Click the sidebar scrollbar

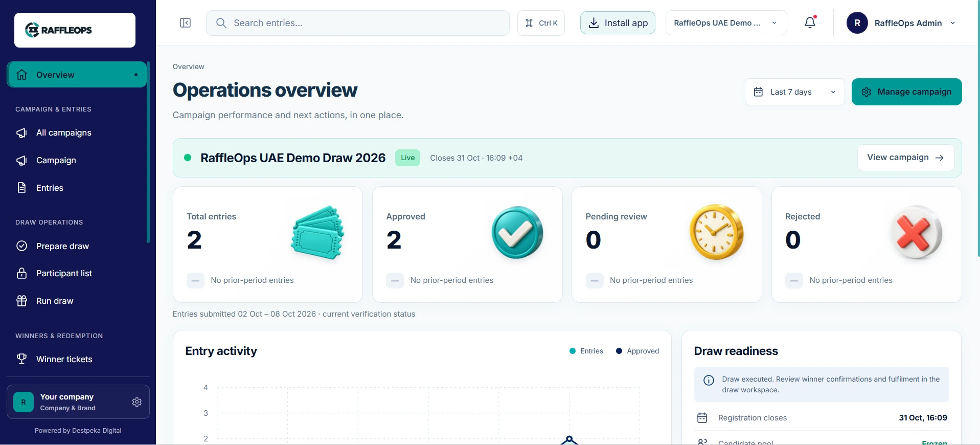[148, 152]
